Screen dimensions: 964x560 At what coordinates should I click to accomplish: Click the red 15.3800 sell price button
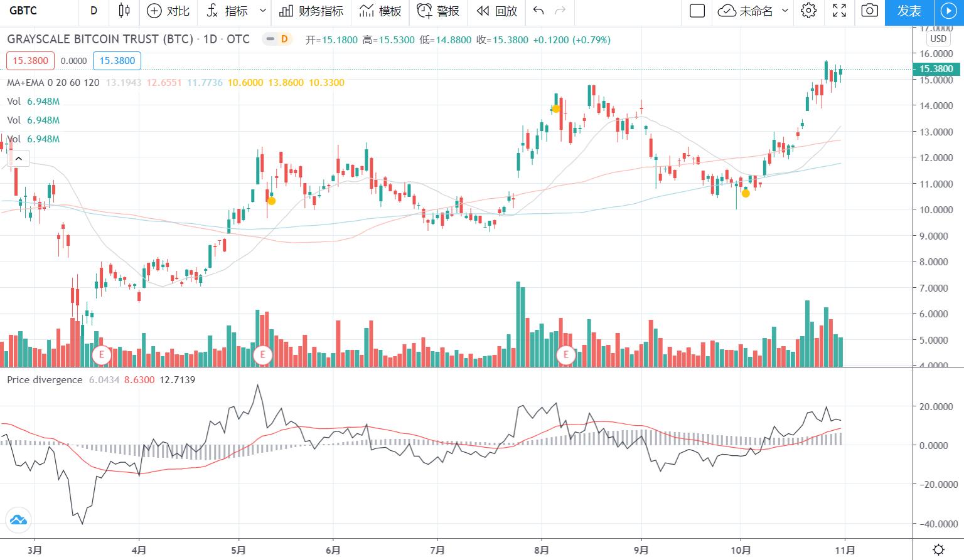[31, 61]
